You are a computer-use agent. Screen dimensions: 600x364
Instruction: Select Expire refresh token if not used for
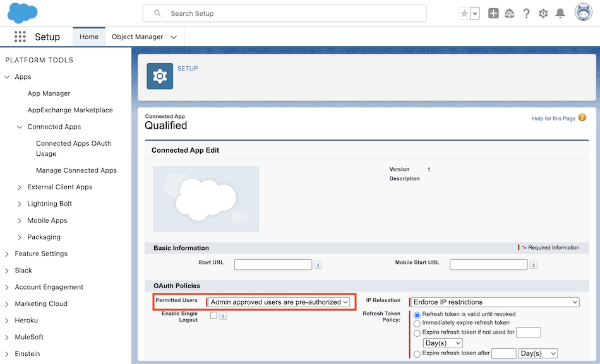pyautogui.click(x=417, y=333)
